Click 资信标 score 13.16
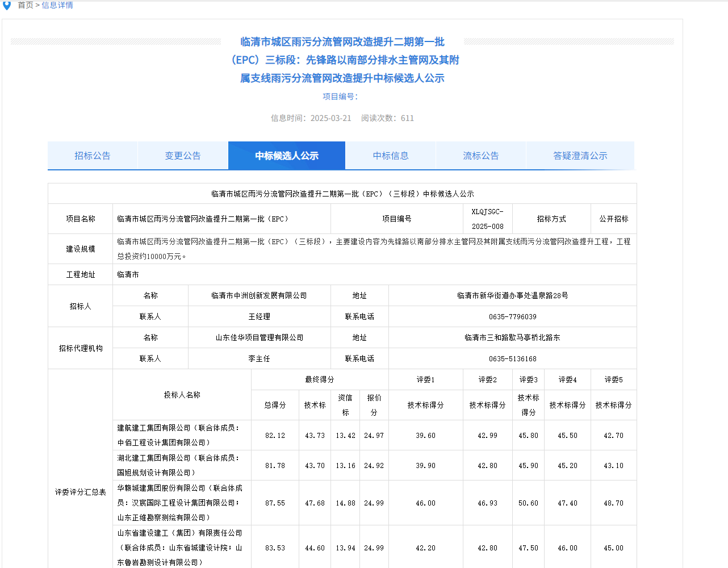 tap(346, 466)
